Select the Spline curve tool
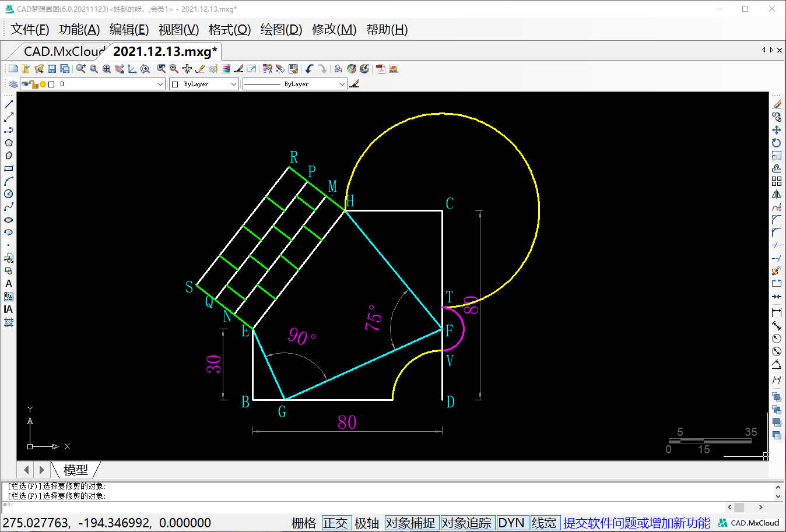The image size is (786, 532). tap(9, 207)
